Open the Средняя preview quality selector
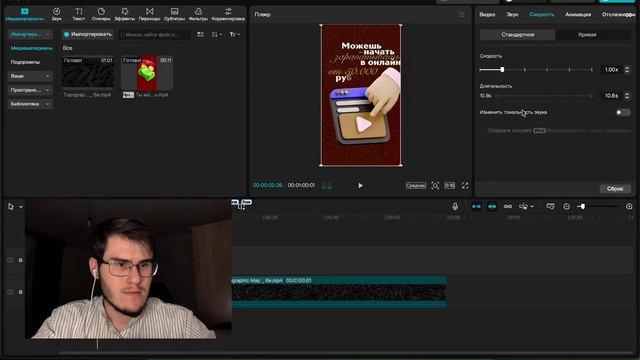 pyautogui.click(x=416, y=186)
